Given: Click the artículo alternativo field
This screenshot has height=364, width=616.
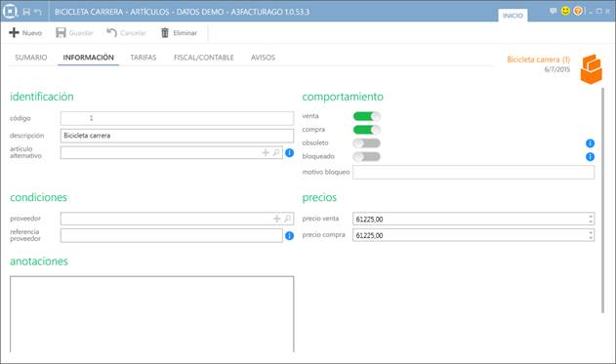Looking at the screenshot, I should (x=171, y=152).
